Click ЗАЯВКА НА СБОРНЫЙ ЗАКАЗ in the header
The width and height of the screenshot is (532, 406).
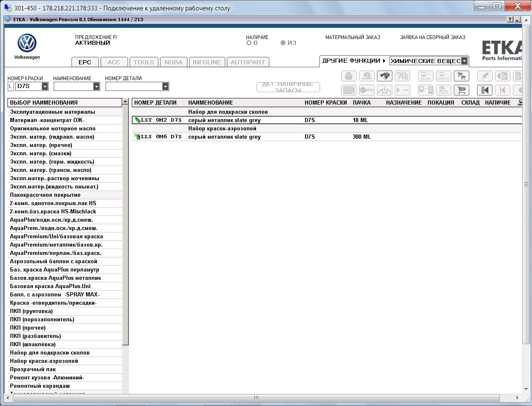433,37
